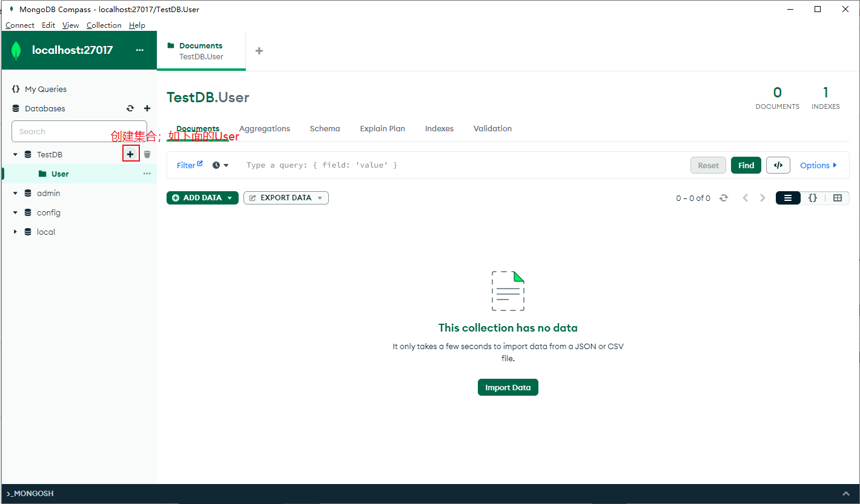Click the 1 INDEXES counter
The height and width of the screenshot is (504, 860).
tap(825, 98)
